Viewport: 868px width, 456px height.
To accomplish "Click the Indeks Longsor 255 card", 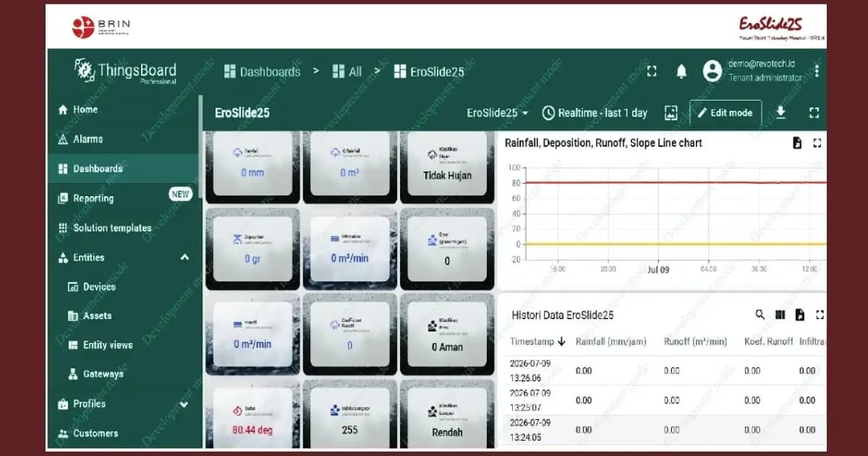I will click(349, 415).
